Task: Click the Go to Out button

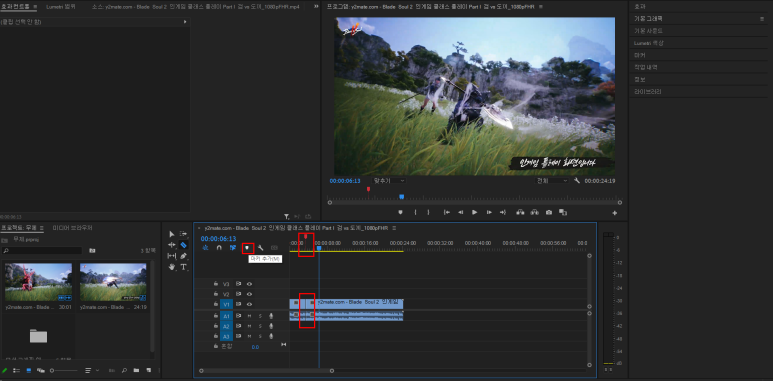Action: [x=503, y=212]
